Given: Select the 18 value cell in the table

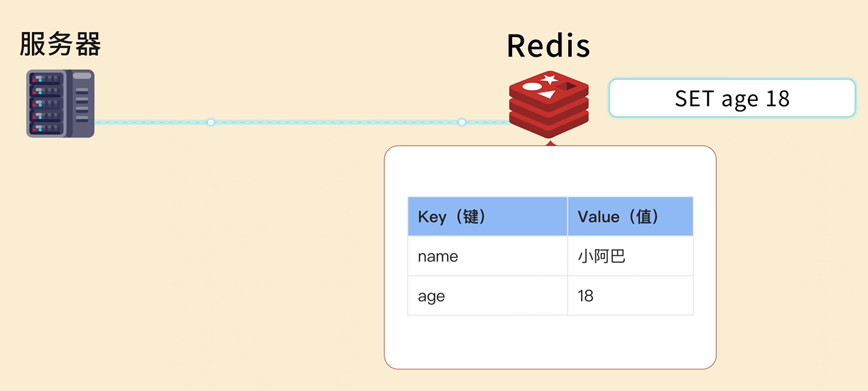Looking at the screenshot, I should [629, 296].
